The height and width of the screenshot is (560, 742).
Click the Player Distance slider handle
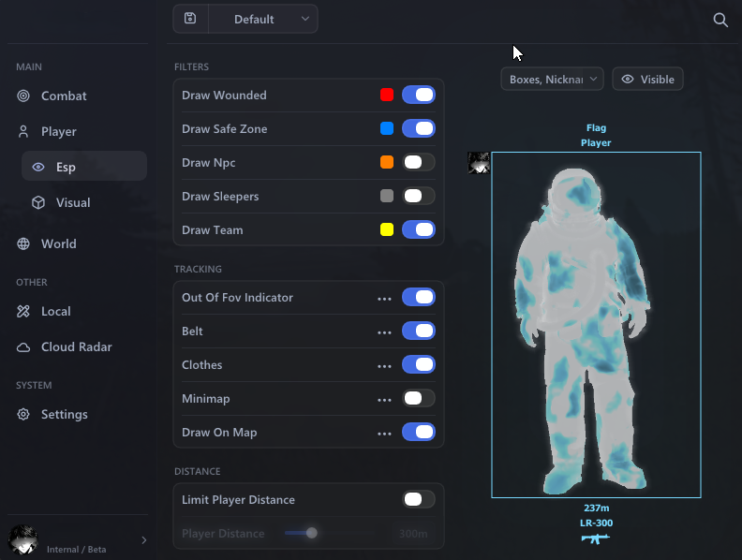pyautogui.click(x=311, y=533)
